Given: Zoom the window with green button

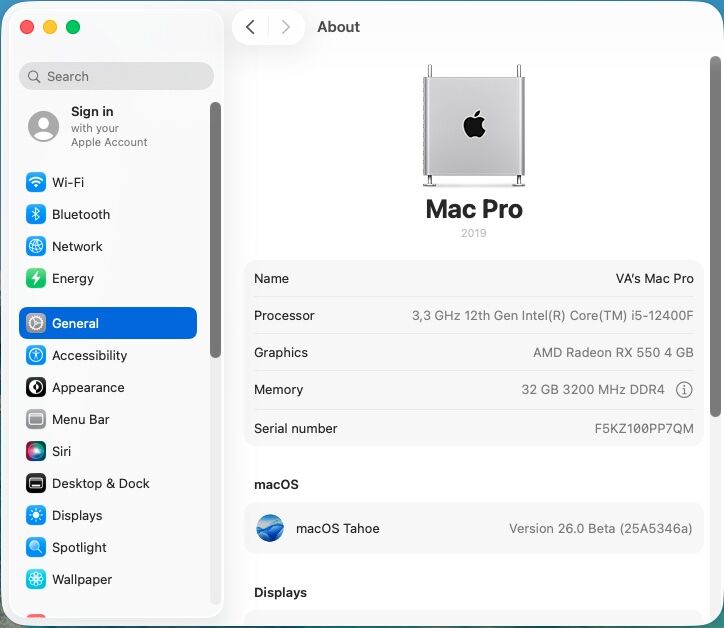Looking at the screenshot, I should (x=73, y=27).
